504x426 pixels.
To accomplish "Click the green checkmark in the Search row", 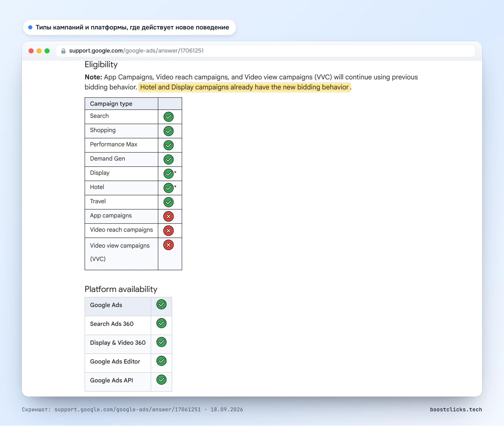I will 168,117.
